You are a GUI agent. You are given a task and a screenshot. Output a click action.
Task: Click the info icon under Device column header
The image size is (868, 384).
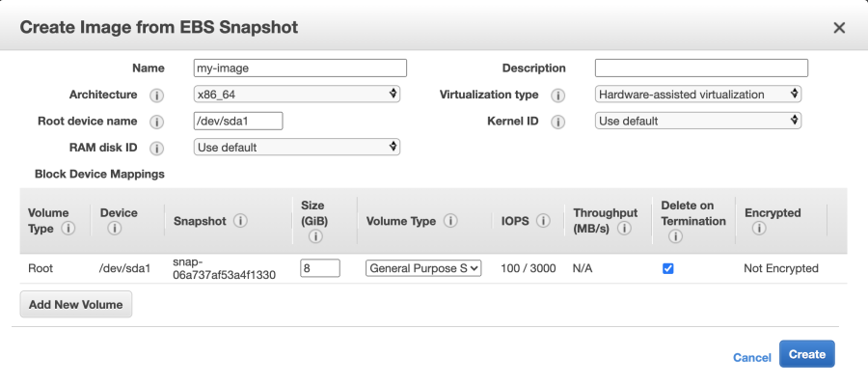click(115, 229)
